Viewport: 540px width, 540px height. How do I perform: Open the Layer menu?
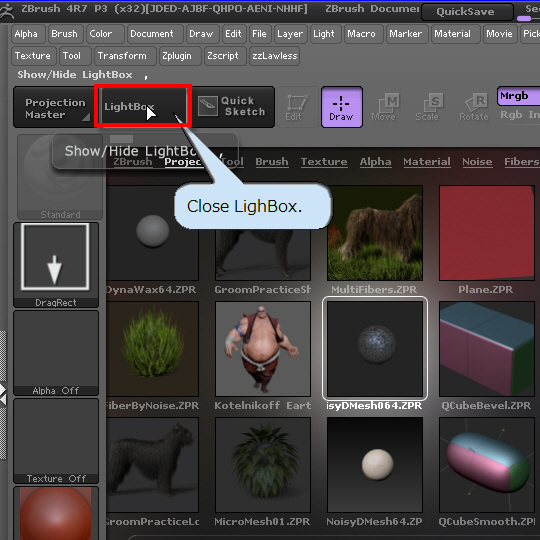pyautogui.click(x=291, y=34)
